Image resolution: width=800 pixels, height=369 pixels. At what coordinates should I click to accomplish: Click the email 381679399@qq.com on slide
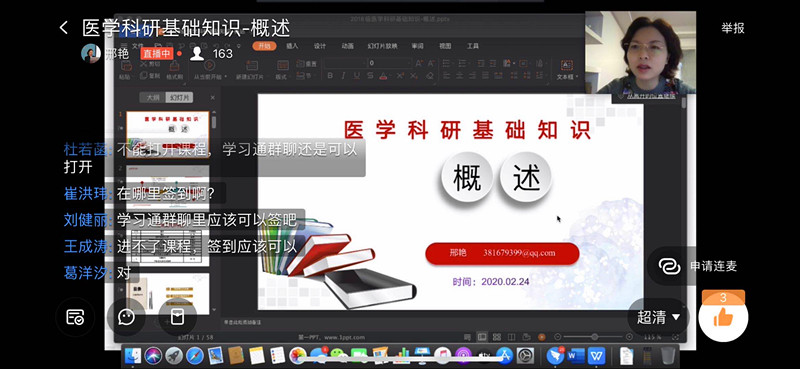point(519,253)
